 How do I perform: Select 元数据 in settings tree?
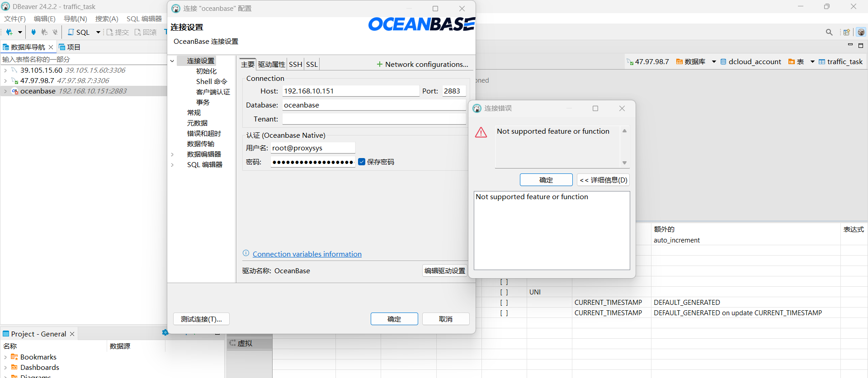pyautogui.click(x=197, y=123)
